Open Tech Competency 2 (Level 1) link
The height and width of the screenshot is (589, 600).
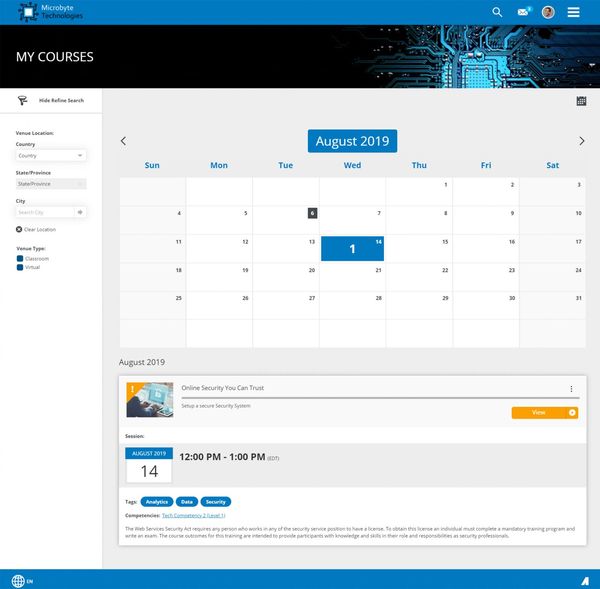(x=194, y=515)
